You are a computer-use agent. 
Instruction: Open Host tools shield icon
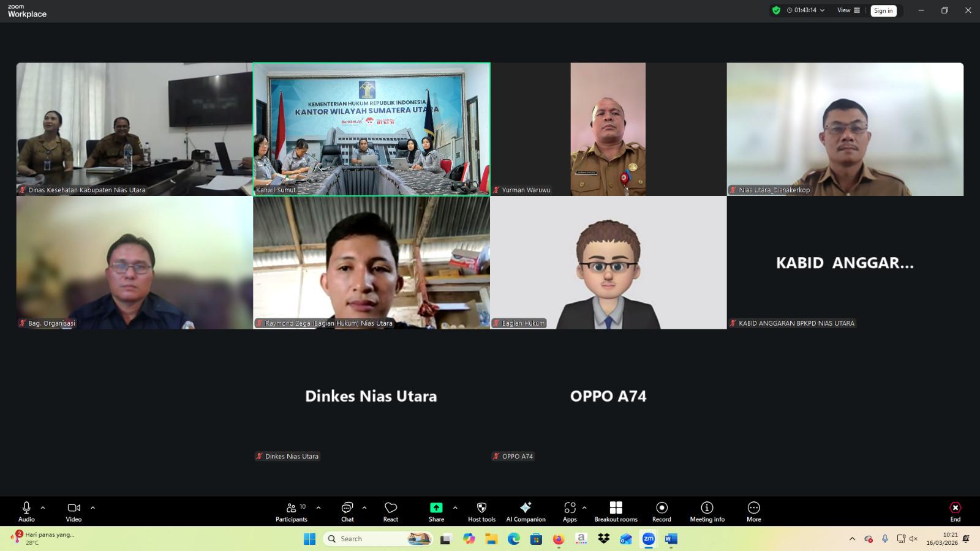point(481,512)
